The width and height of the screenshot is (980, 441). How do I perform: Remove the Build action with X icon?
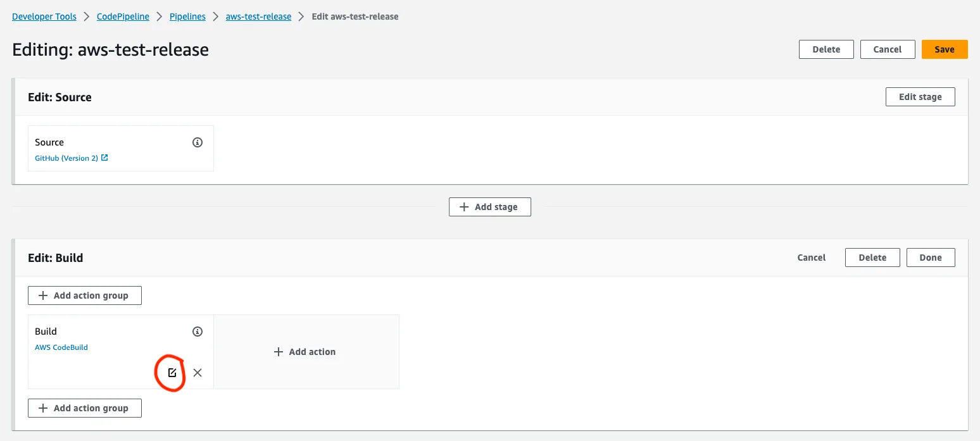point(198,373)
